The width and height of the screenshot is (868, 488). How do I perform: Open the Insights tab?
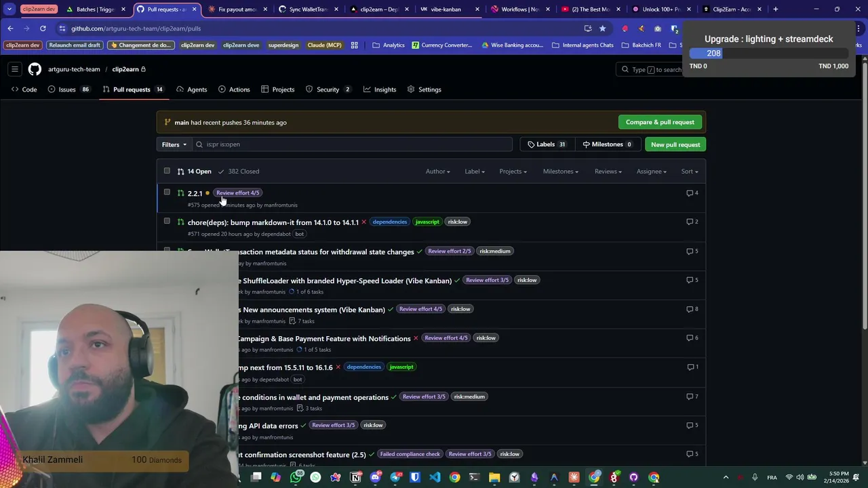coord(380,89)
